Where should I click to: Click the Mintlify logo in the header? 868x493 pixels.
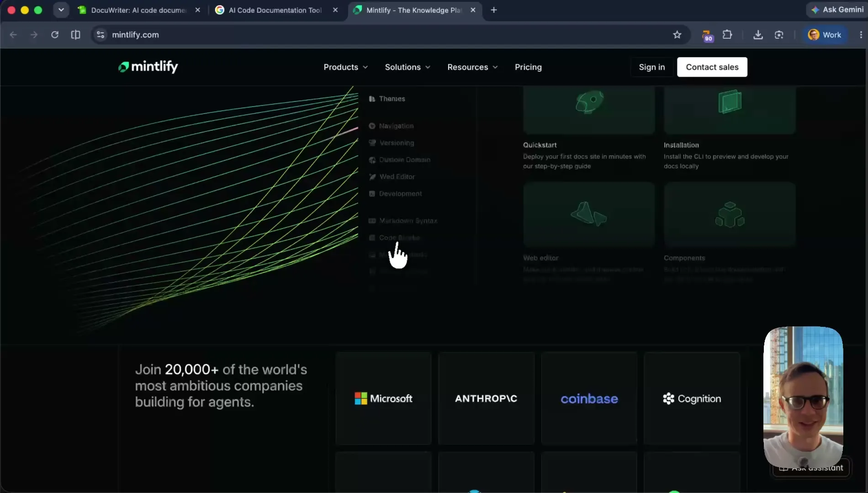148,67
